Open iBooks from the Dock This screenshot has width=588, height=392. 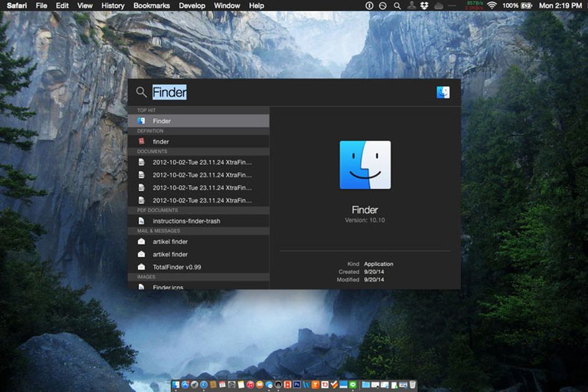259,385
